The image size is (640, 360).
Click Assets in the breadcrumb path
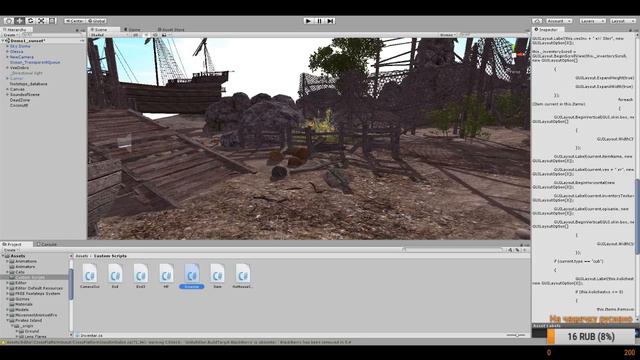[x=82, y=256]
